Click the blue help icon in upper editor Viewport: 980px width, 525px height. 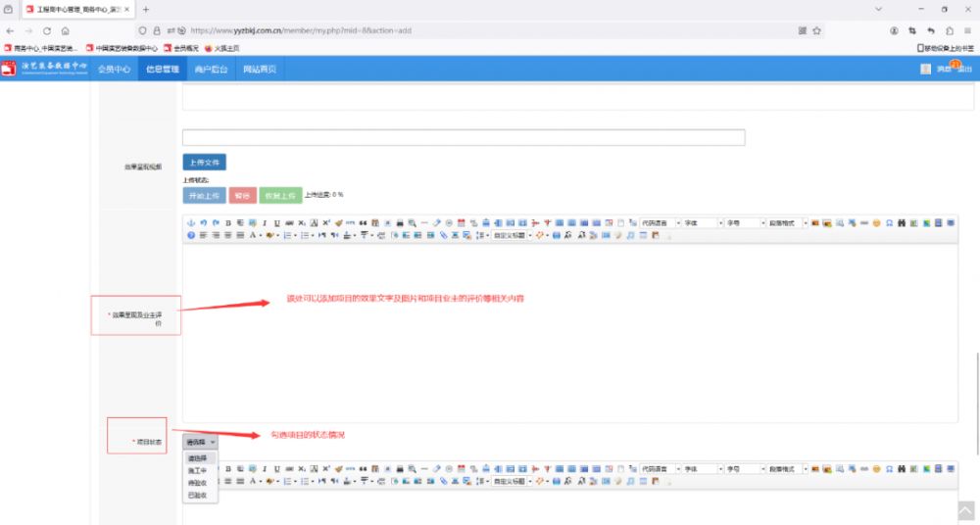click(x=191, y=236)
